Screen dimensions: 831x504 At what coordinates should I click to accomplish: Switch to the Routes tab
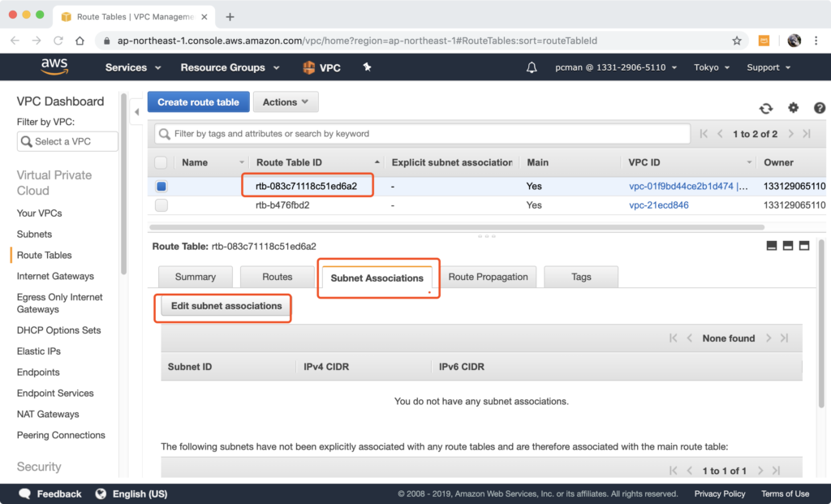tap(278, 277)
